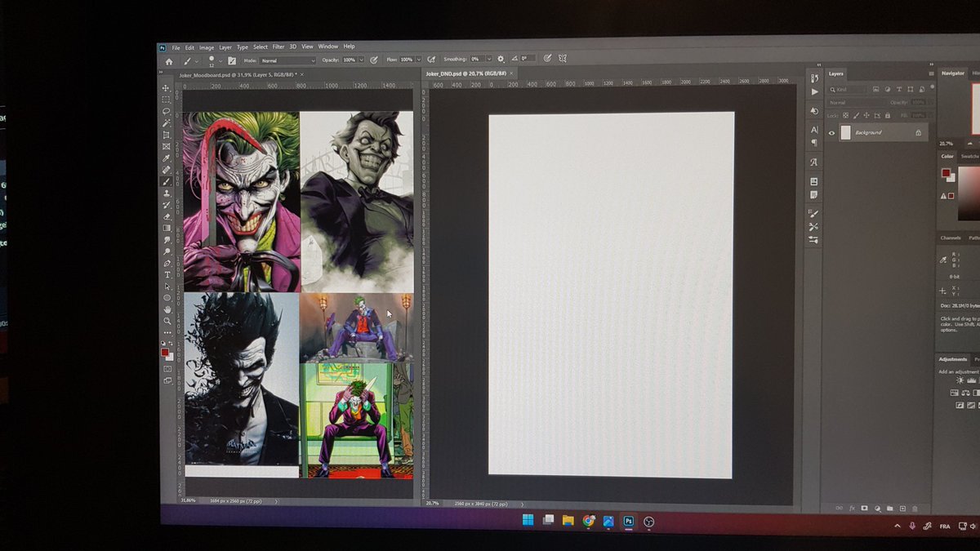This screenshot has width=980, height=551.
Task: Toggle Quick Mask mode in the toolbox
Action: 167,370
